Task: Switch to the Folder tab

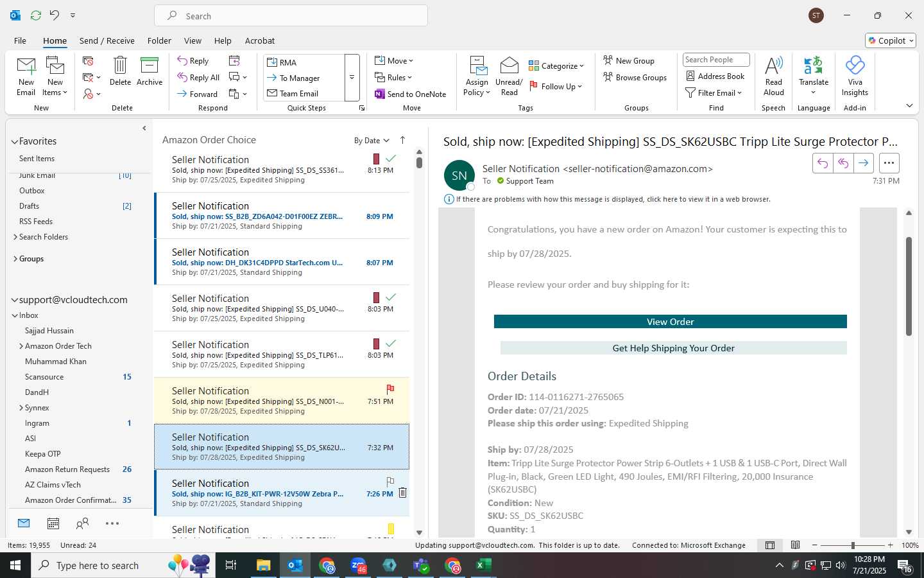Action: point(159,40)
